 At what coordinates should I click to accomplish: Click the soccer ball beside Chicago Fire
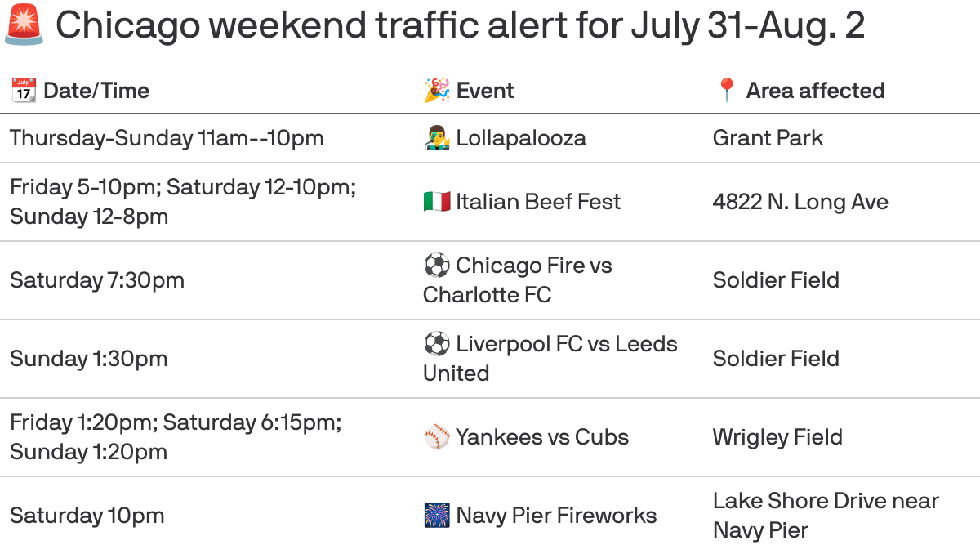[x=437, y=265]
